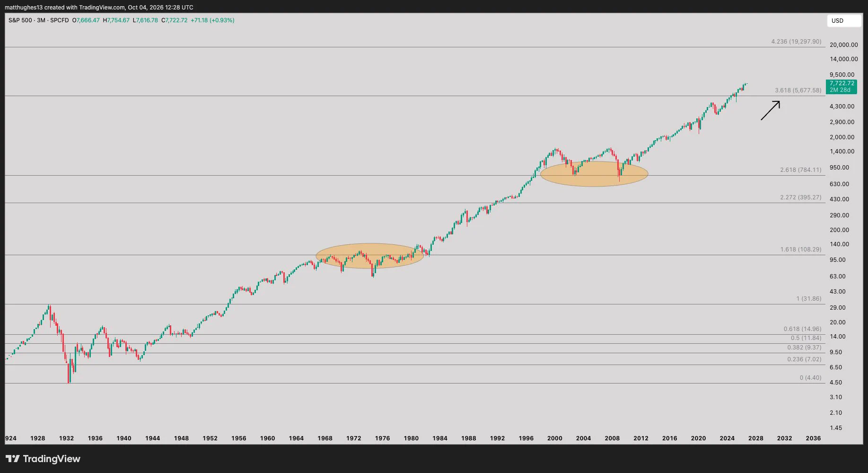868x473 pixels.
Task: Click the open value O7,666.47 in the legend
Action: (86, 20)
